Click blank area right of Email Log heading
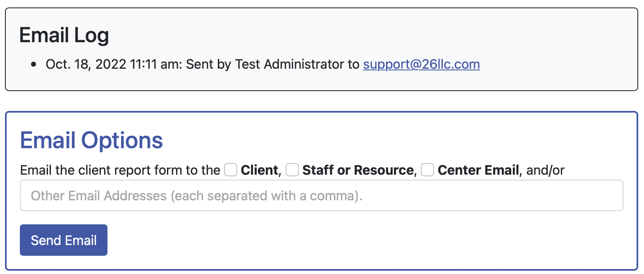 click(x=331, y=35)
